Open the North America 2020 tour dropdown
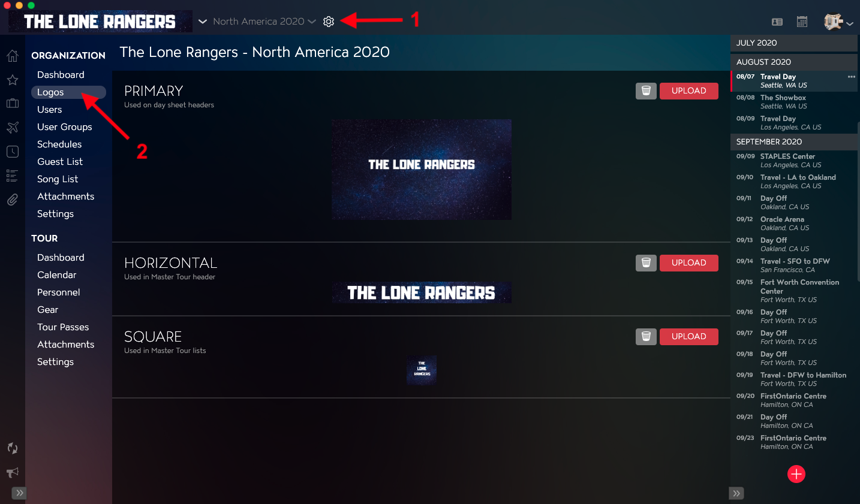The image size is (860, 504). click(x=264, y=22)
